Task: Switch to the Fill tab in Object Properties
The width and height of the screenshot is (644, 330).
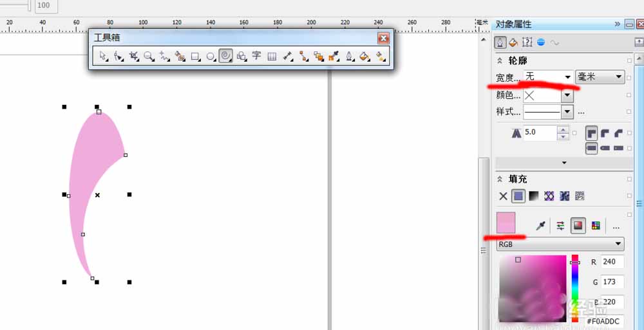Action: [x=513, y=42]
